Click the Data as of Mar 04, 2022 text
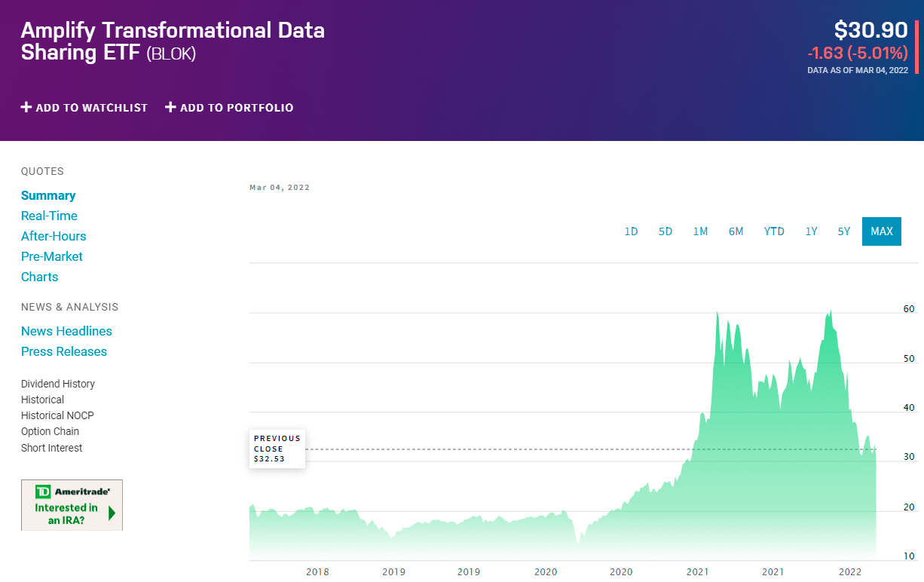 [x=858, y=70]
